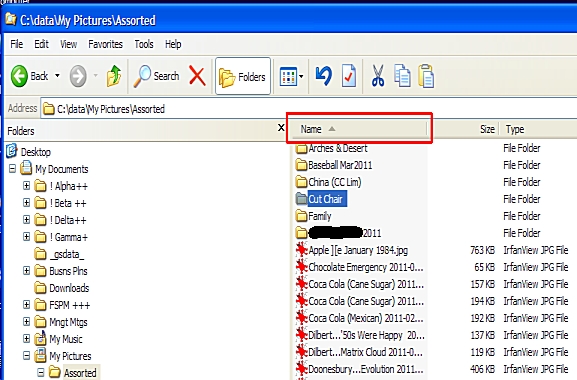Screen dimensions: 577x380
Task: Expand the ! Alpha++ folder node
Action: [26, 185]
